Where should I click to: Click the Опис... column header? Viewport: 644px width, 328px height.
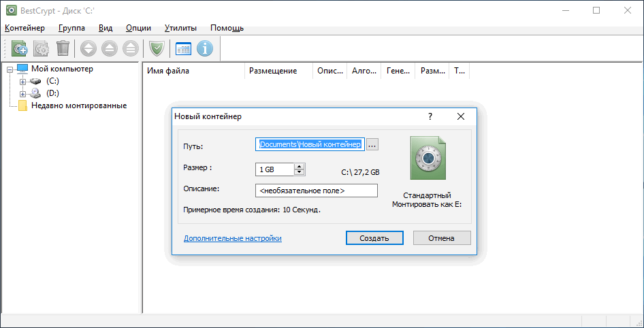point(329,71)
